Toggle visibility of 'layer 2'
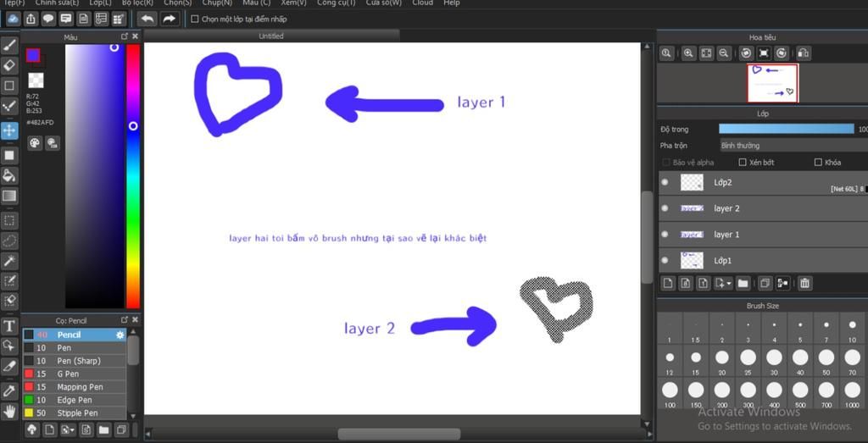Viewport: 868px width, 443px height. (665, 208)
